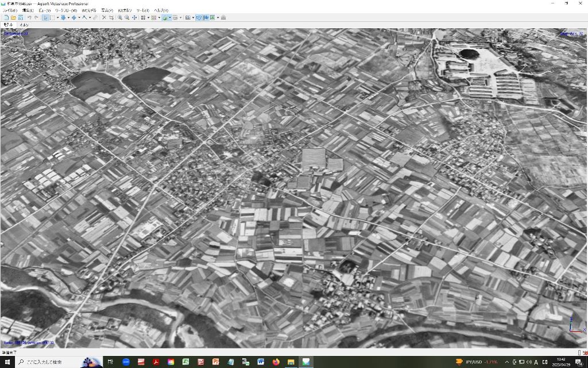This screenshot has height=368, width=588.
Task: Open the ワークフロー (Workflow) menu
Action: pyautogui.click(x=66, y=10)
